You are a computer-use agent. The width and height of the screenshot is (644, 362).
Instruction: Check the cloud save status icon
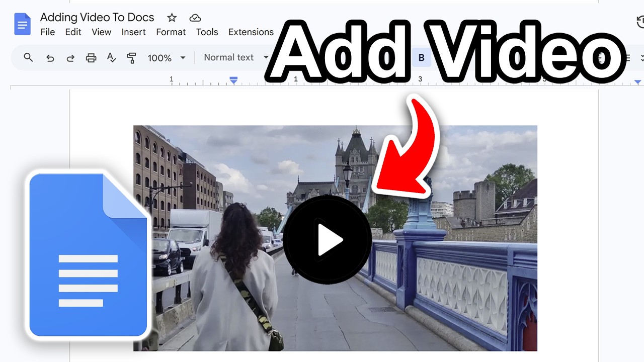point(195,18)
